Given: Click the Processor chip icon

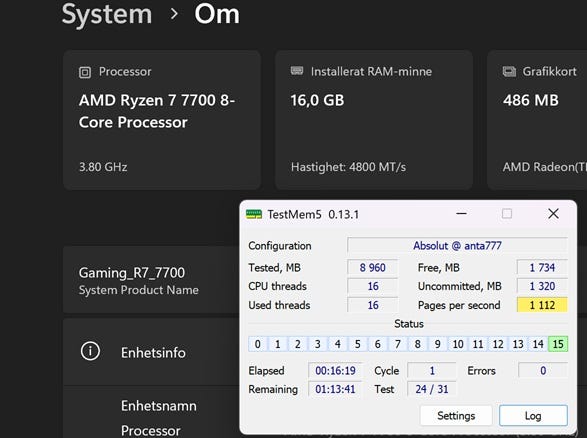Looking at the screenshot, I should pos(85,72).
